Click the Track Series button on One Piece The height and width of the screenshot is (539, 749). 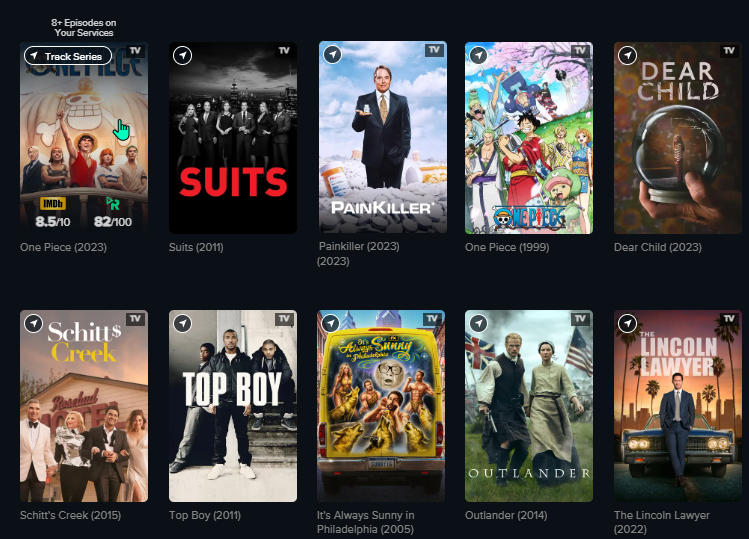(x=68, y=56)
